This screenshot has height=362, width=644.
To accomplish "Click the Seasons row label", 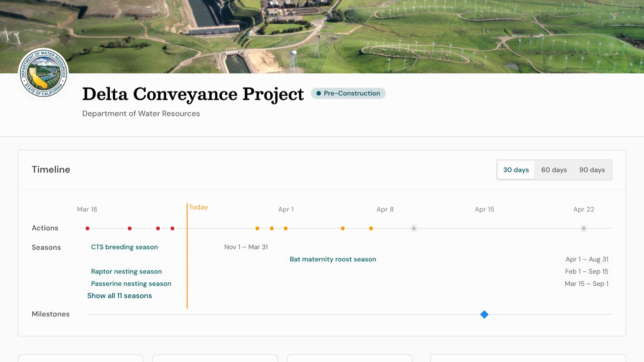I will click(46, 247).
